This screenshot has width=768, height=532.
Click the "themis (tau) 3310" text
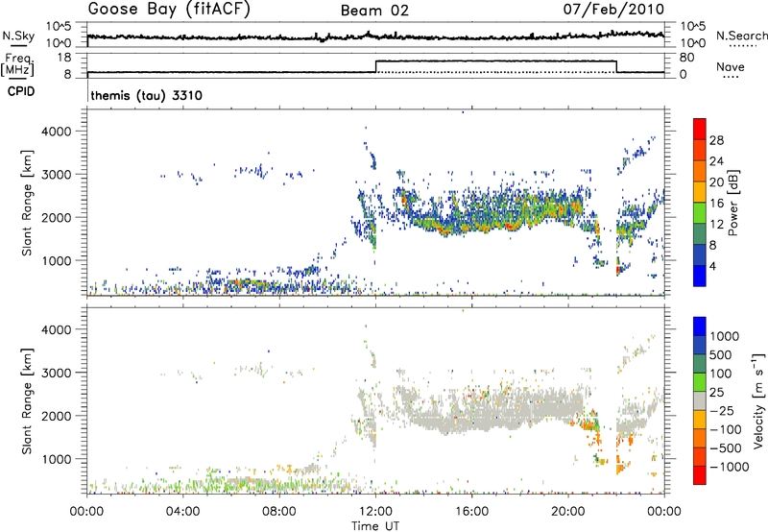(x=147, y=95)
